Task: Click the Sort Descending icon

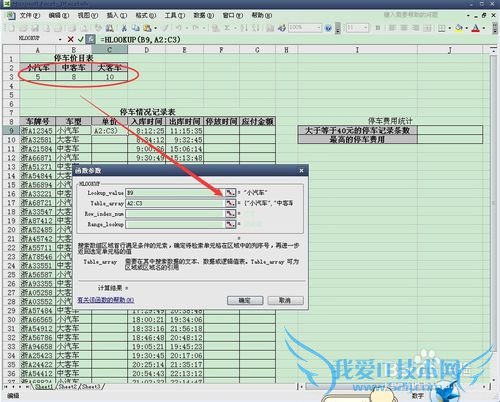Action: 256,28
